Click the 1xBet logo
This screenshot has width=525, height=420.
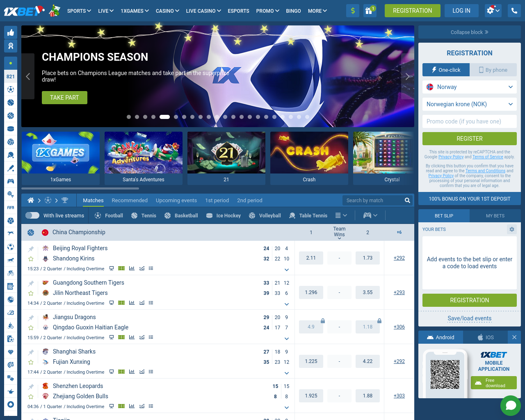coord(24,11)
